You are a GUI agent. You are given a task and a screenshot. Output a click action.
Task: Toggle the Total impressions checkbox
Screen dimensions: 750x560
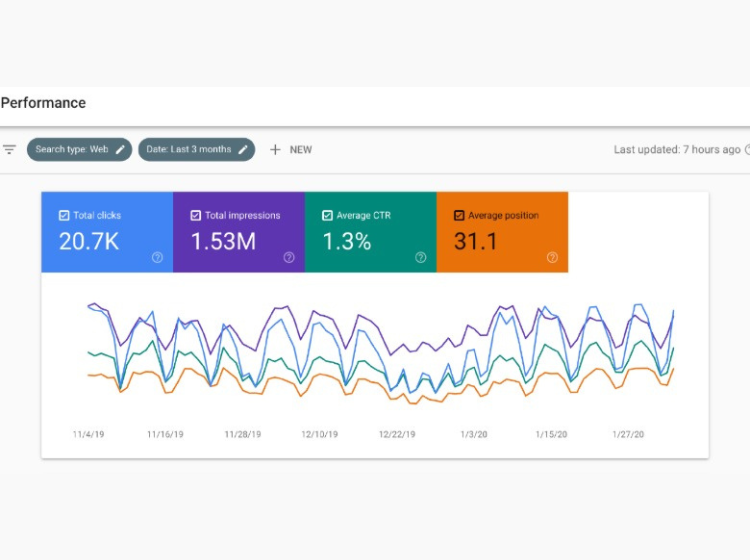pyautogui.click(x=196, y=215)
